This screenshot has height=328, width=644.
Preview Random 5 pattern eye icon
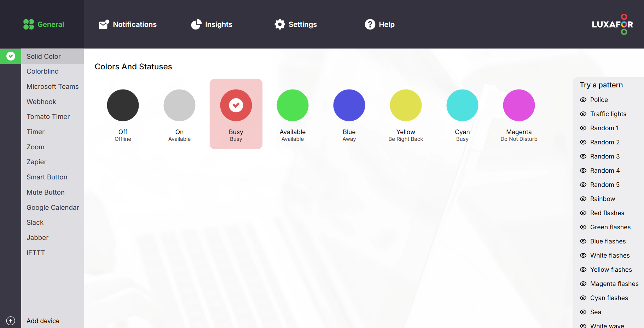[583, 185]
